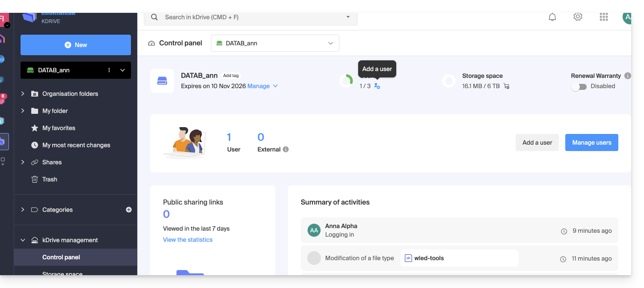644x288 pixels.
Task: Expand the Shares section
Action: pos(23,162)
